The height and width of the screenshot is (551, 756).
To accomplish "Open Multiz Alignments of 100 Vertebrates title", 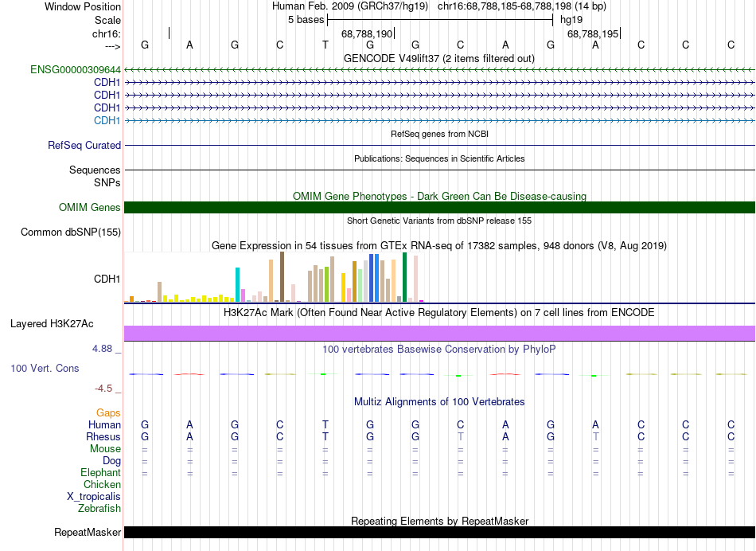I will pyautogui.click(x=439, y=402).
